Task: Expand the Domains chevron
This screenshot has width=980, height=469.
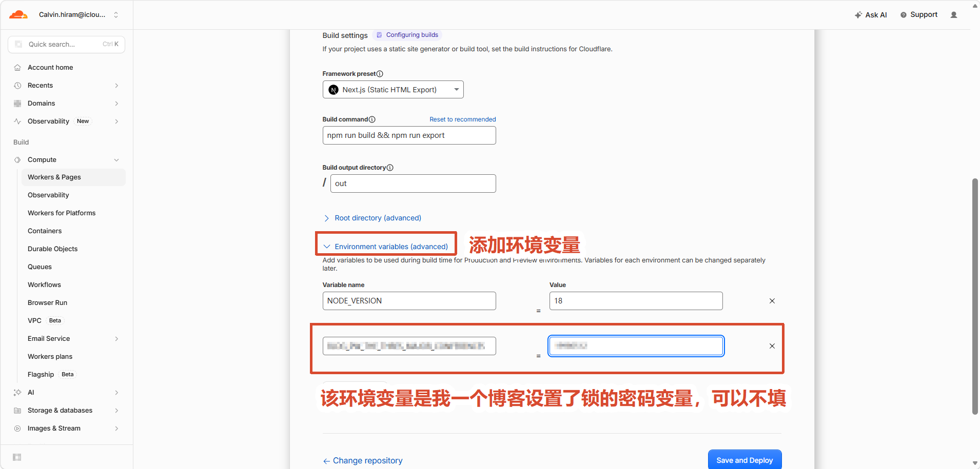Action: click(x=116, y=104)
